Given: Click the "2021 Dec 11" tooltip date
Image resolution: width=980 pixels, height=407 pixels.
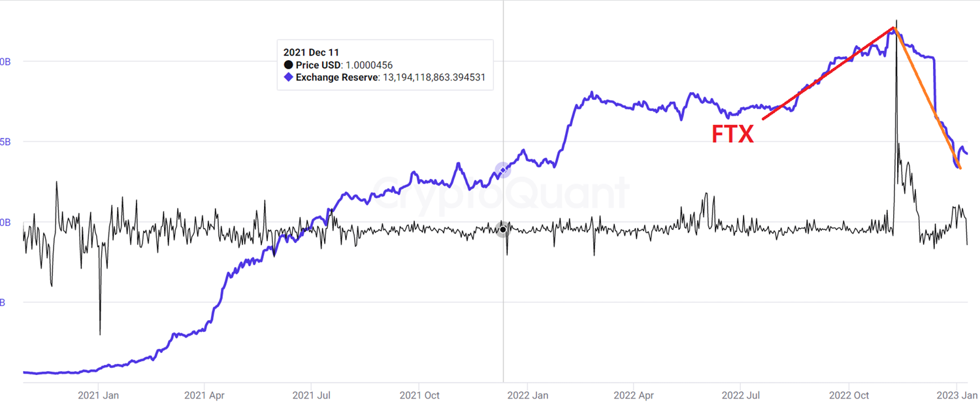Looking at the screenshot, I should tap(311, 52).
